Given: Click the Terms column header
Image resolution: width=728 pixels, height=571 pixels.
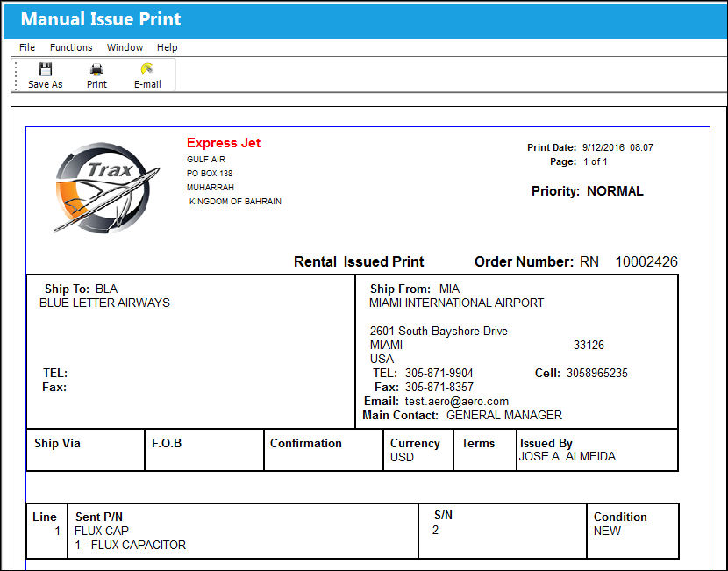Looking at the screenshot, I should pyautogui.click(x=478, y=443).
